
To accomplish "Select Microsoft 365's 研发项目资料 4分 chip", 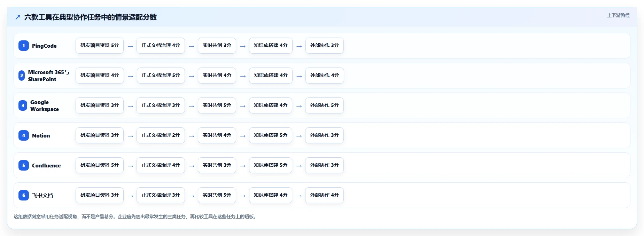I will pyautogui.click(x=100, y=76).
